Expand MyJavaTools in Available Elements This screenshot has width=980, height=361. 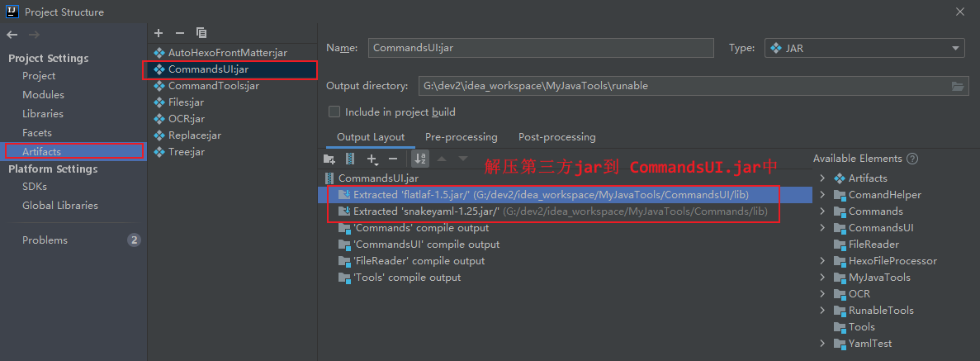coord(822,278)
